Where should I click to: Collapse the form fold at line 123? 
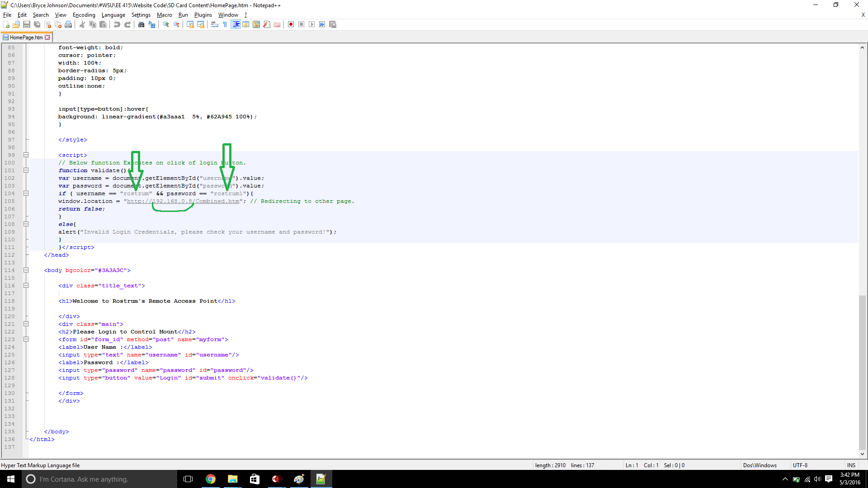[x=26, y=339]
